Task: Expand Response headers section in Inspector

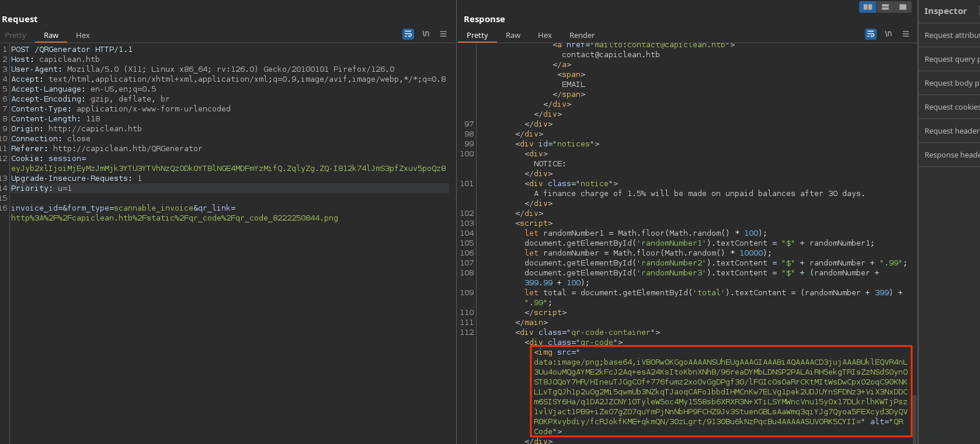Action: click(950, 155)
